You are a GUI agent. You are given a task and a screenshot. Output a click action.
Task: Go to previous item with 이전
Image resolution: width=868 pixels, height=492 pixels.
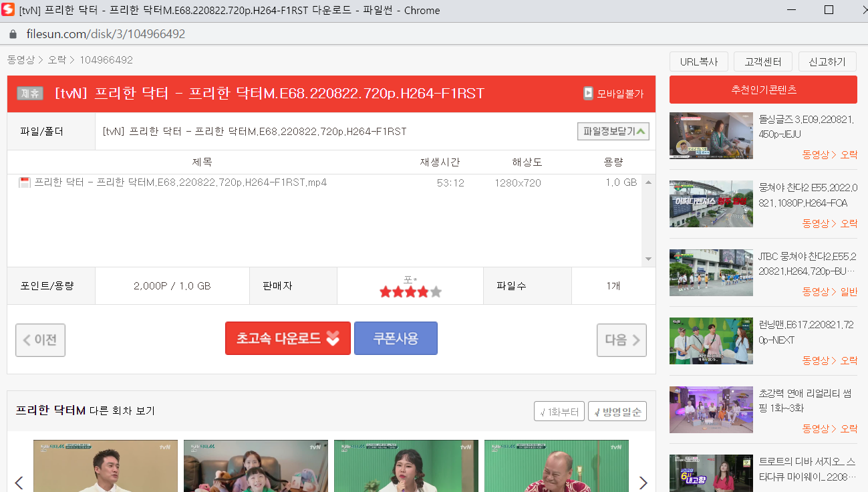click(x=40, y=340)
